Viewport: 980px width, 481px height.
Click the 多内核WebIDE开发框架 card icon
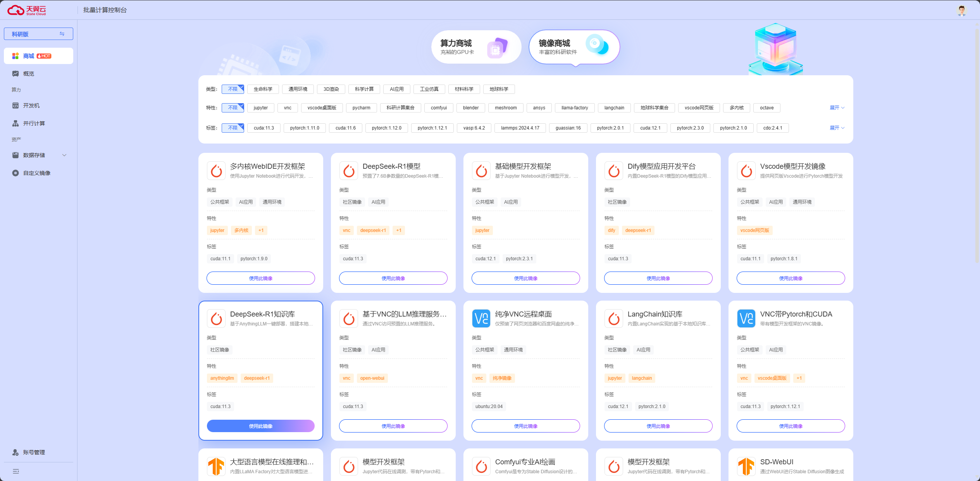click(216, 171)
